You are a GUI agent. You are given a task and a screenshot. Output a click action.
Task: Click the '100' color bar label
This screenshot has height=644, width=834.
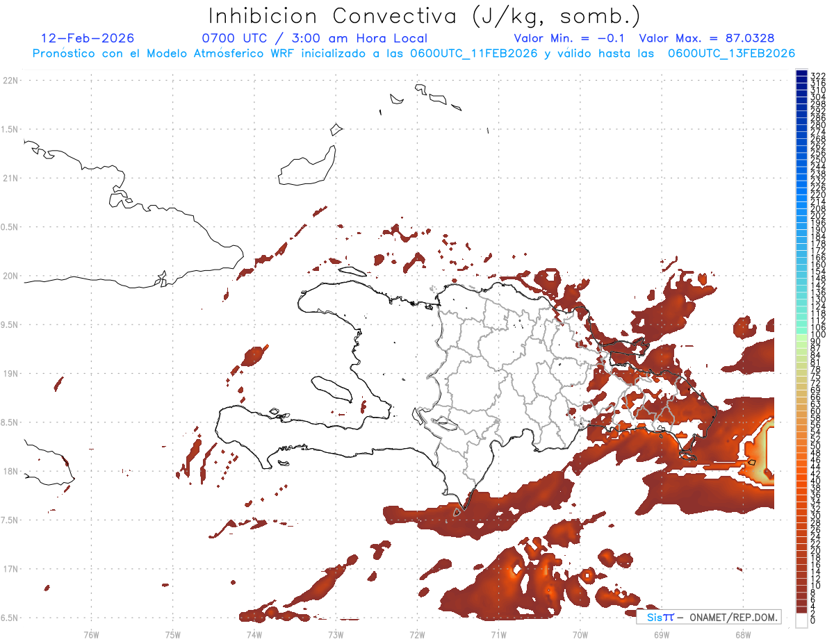pos(818,334)
